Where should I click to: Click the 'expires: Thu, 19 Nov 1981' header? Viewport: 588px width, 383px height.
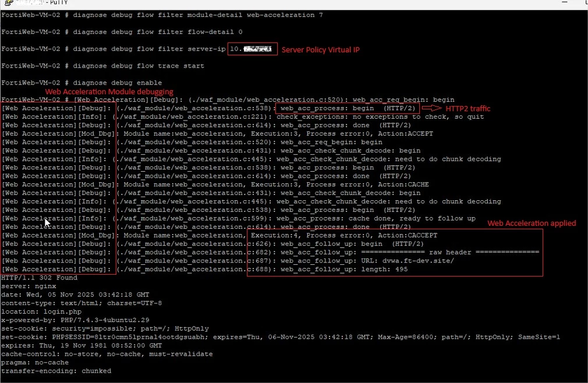[82, 346]
